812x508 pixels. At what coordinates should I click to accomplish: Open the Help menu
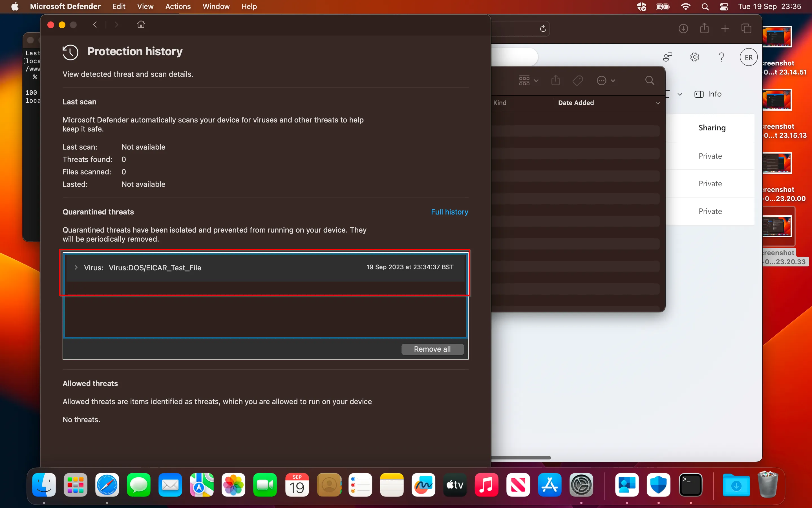click(x=249, y=6)
